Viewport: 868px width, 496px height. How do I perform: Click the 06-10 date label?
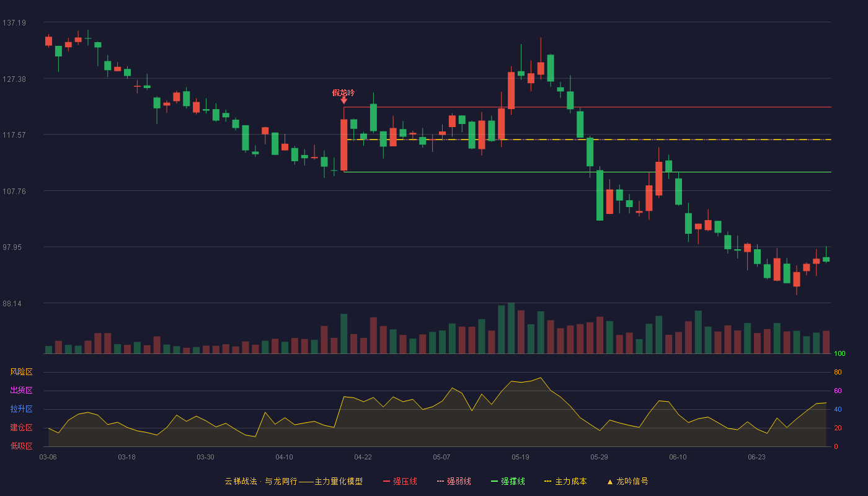[x=678, y=457]
